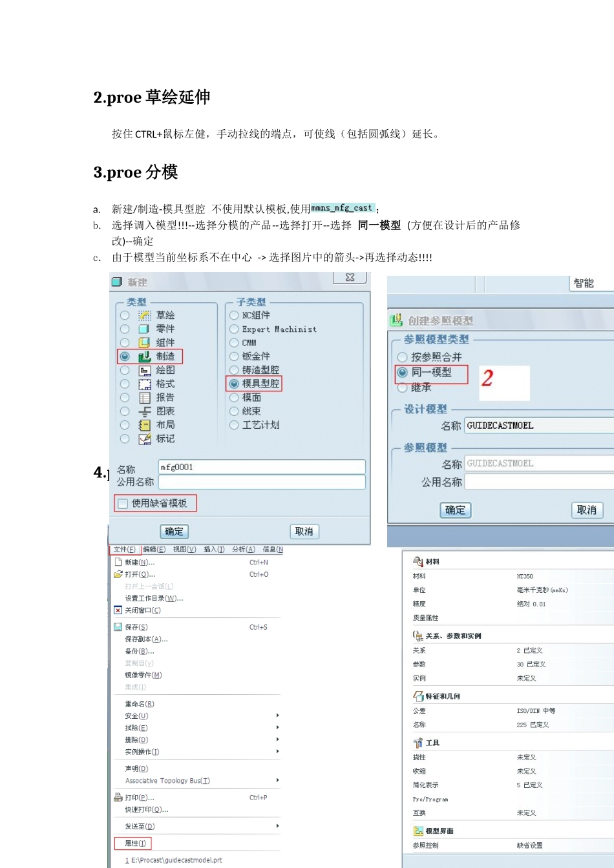Click the 绘图 drawing type icon
The image size is (614, 868).
[145, 370]
